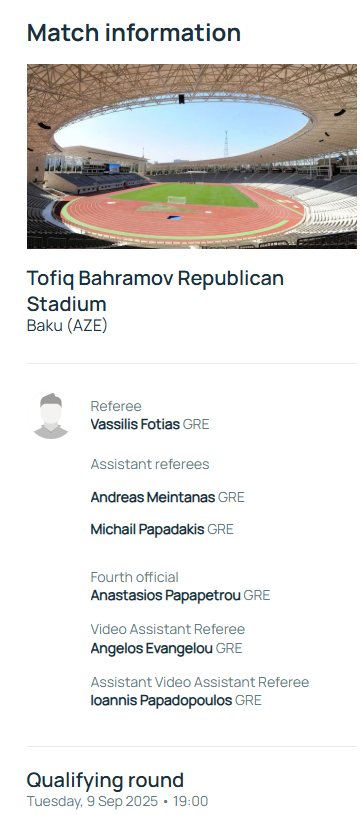Open Ioannis Papadopoulos entry
This screenshot has height=815, width=363.
click(x=161, y=701)
